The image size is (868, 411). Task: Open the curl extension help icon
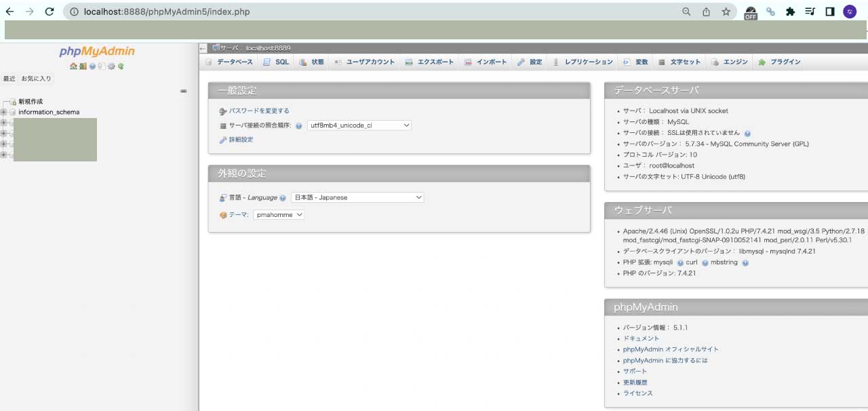pos(705,262)
